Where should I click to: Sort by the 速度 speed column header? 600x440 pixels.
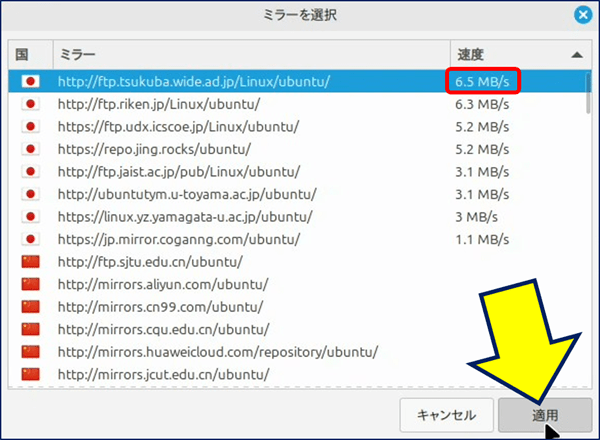click(521, 55)
